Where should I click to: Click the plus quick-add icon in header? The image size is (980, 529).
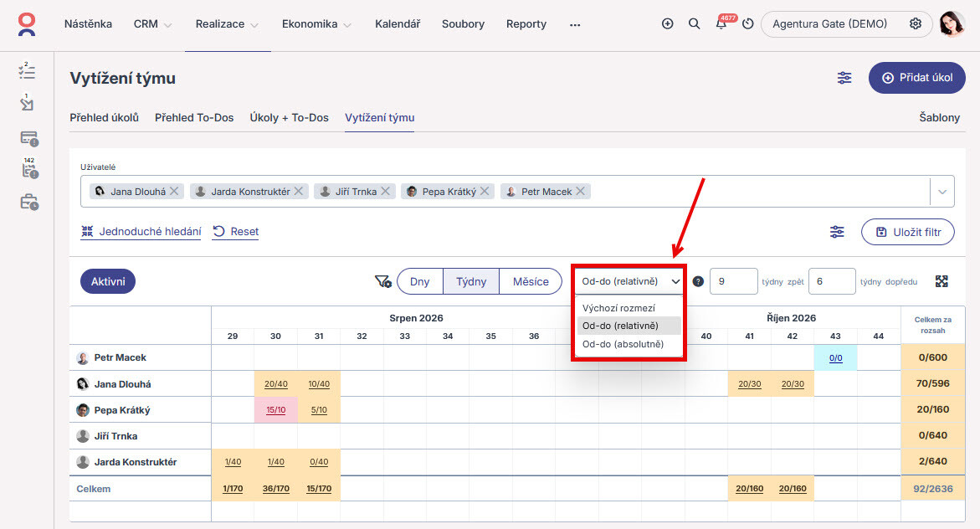pos(667,23)
